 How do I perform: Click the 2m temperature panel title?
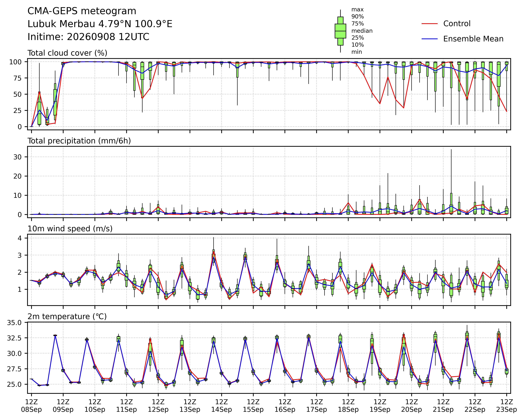[x=67, y=316]
